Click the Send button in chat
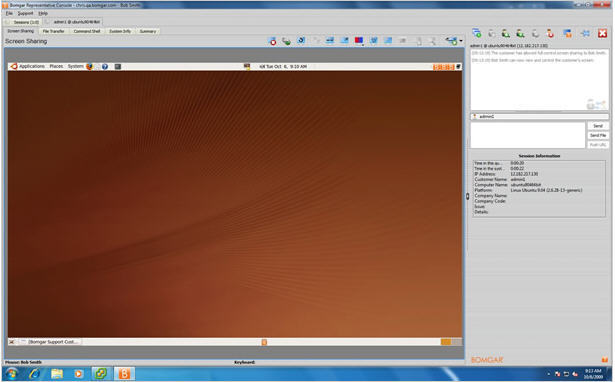This screenshot has height=382, width=615. pos(598,126)
